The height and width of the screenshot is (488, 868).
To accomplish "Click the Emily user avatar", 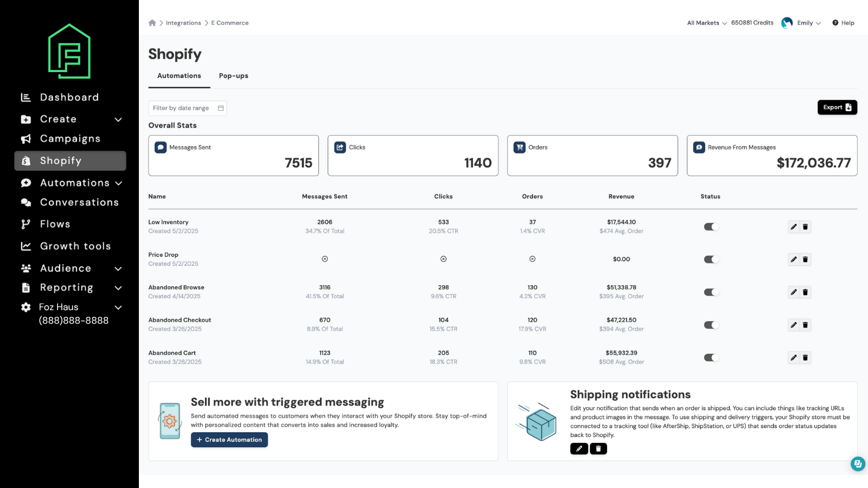I will tap(787, 23).
